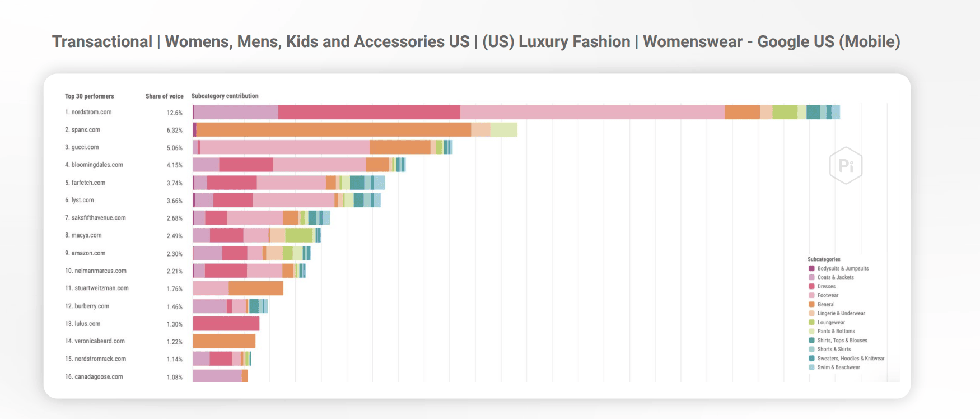Toggle the Footwear legend label
980x419 pixels.
click(x=828, y=296)
